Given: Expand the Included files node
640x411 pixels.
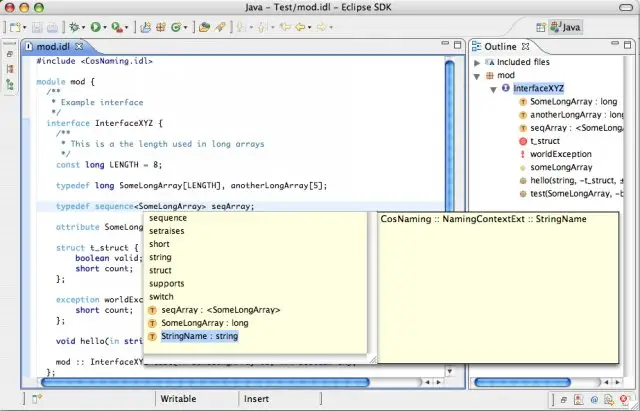Looking at the screenshot, I should (477, 62).
